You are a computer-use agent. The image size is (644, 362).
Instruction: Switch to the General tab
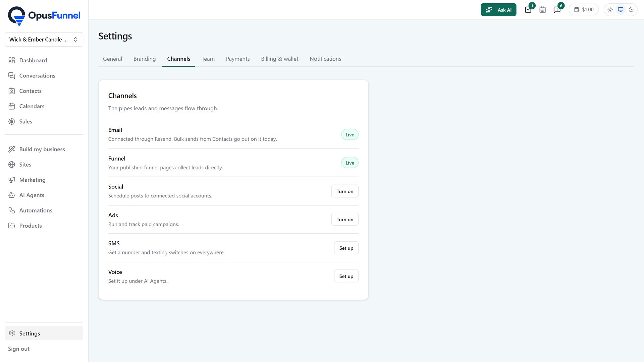click(x=112, y=59)
